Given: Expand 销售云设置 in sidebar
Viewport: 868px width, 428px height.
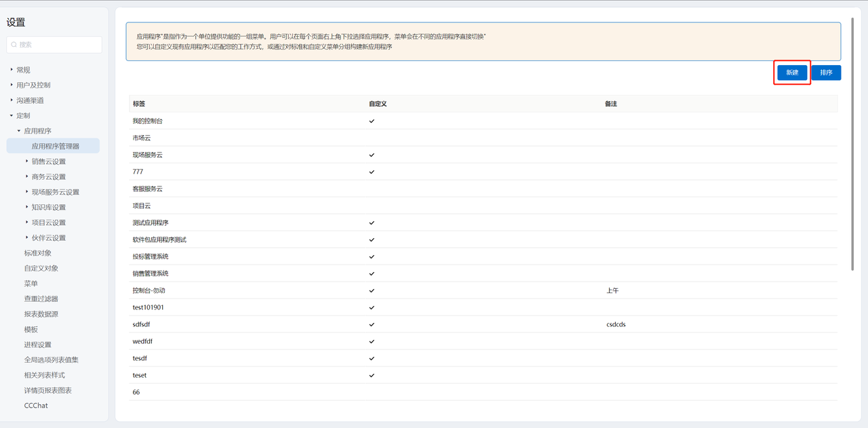Looking at the screenshot, I should (x=27, y=161).
